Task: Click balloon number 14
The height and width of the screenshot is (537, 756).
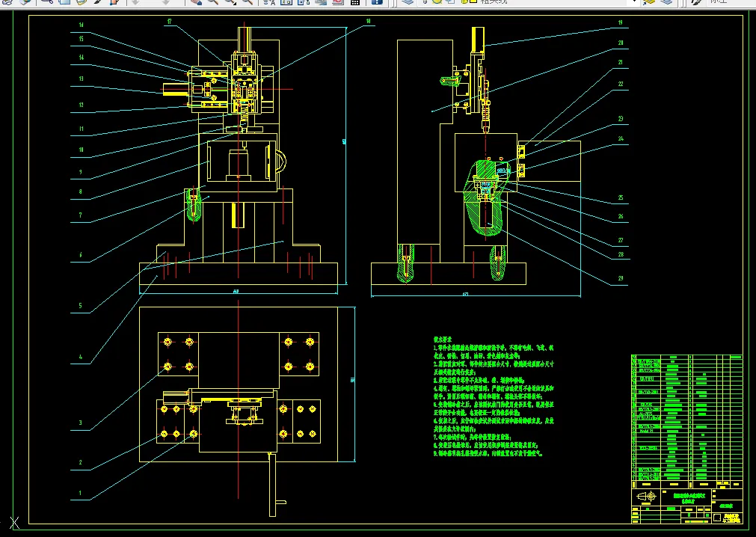Action: point(81,58)
